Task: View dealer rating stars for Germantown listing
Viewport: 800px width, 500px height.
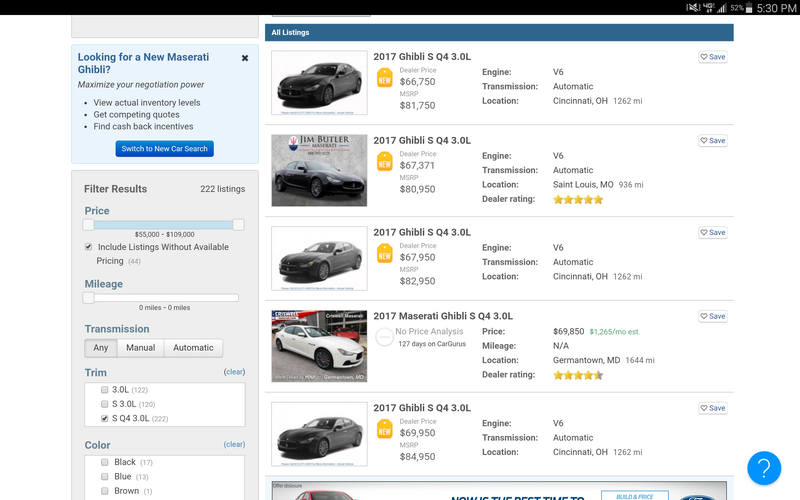Action: point(578,376)
